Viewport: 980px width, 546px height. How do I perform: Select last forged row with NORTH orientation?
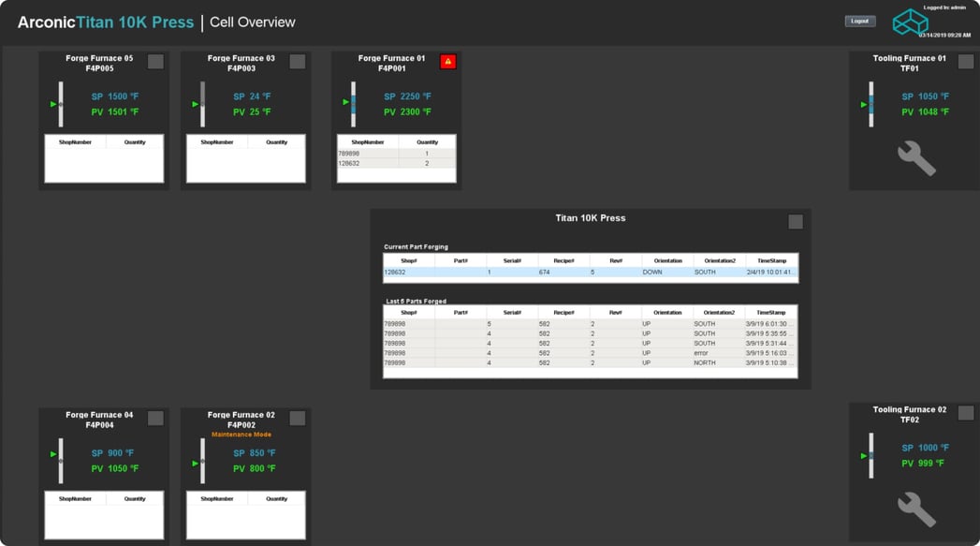coord(590,362)
